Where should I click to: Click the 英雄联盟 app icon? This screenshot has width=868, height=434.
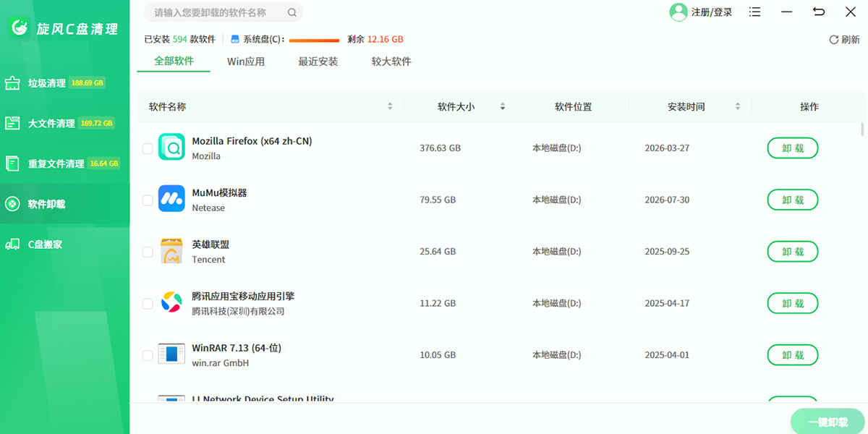tap(171, 250)
